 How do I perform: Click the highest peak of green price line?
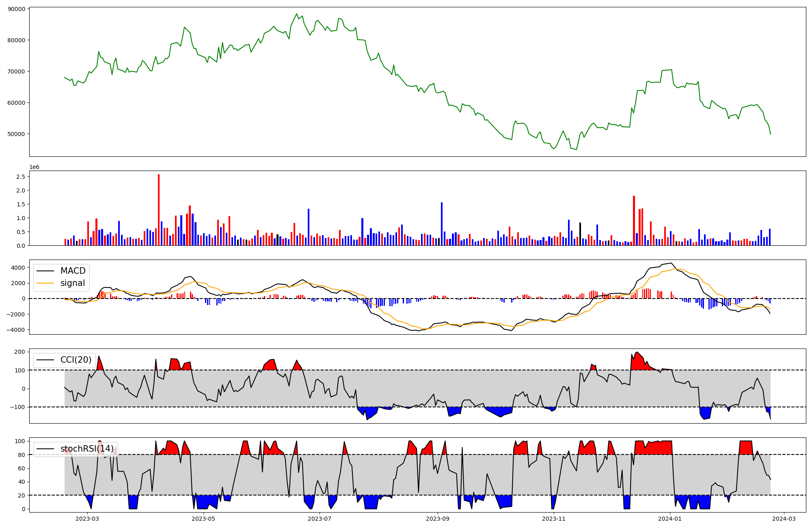pos(296,14)
